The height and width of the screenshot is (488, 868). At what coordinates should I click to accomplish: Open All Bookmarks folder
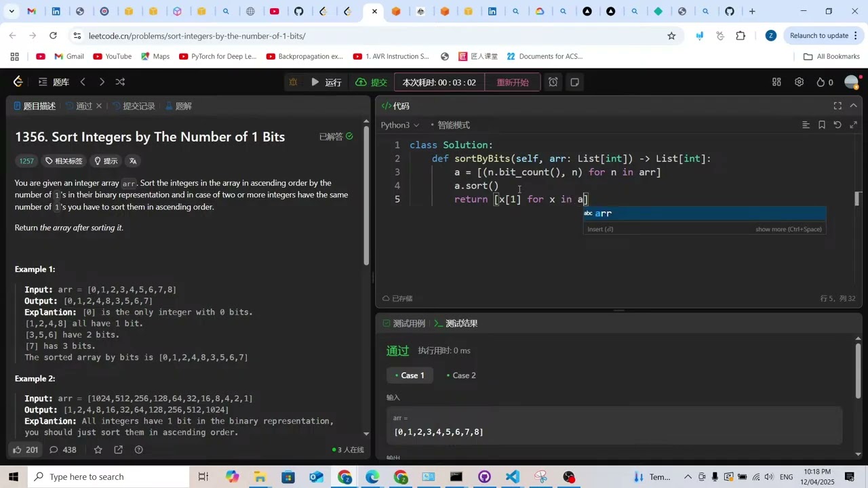click(x=831, y=56)
